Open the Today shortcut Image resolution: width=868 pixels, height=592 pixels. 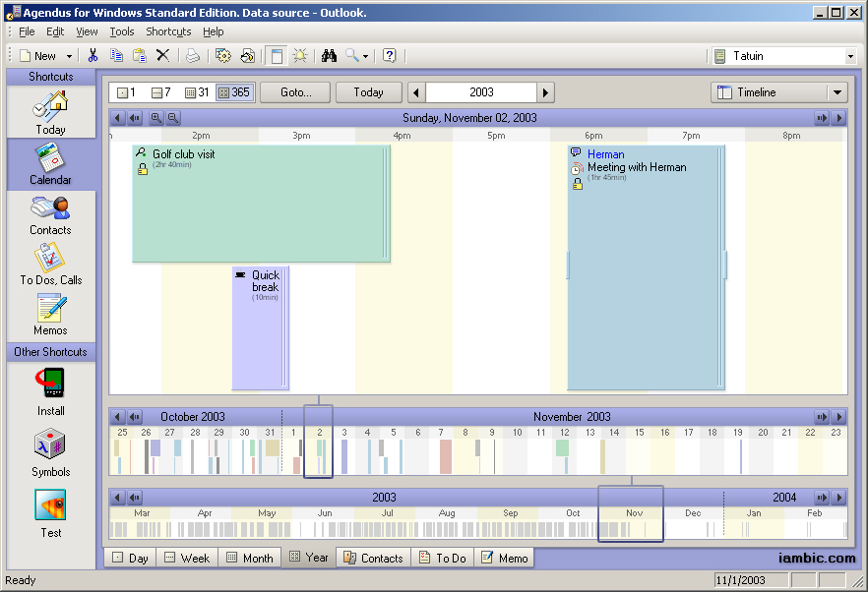50,113
